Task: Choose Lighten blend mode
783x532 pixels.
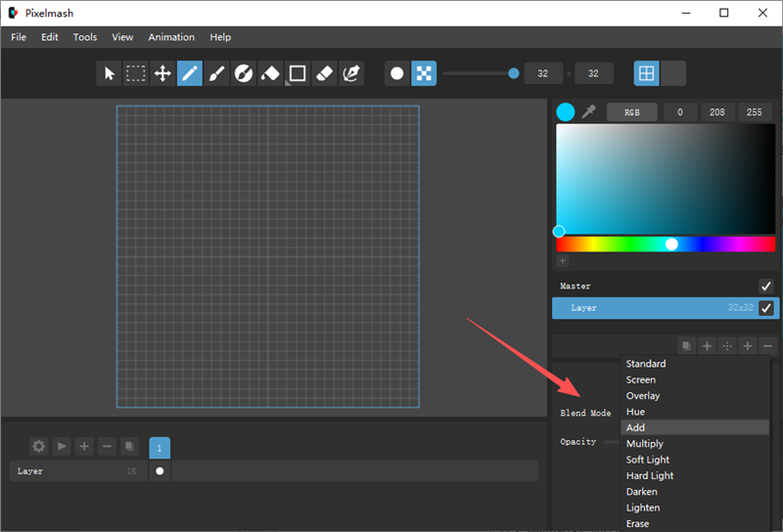Action: tap(695, 508)
